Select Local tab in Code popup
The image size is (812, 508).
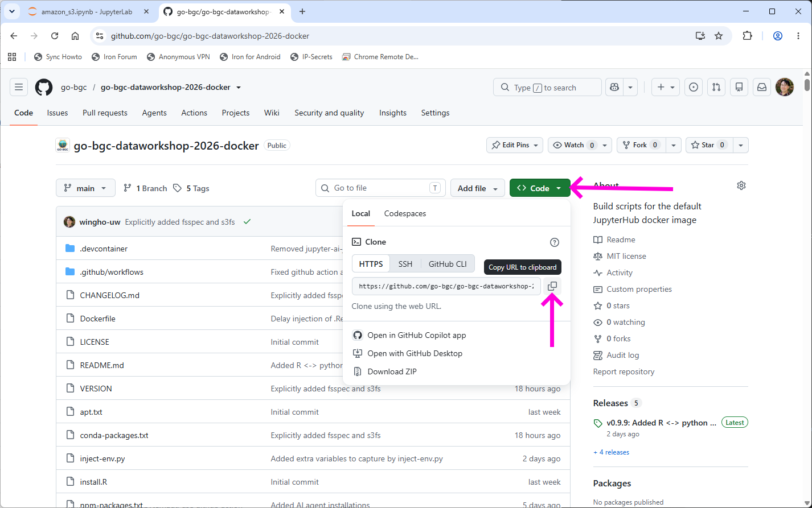[x=360, y=214]
